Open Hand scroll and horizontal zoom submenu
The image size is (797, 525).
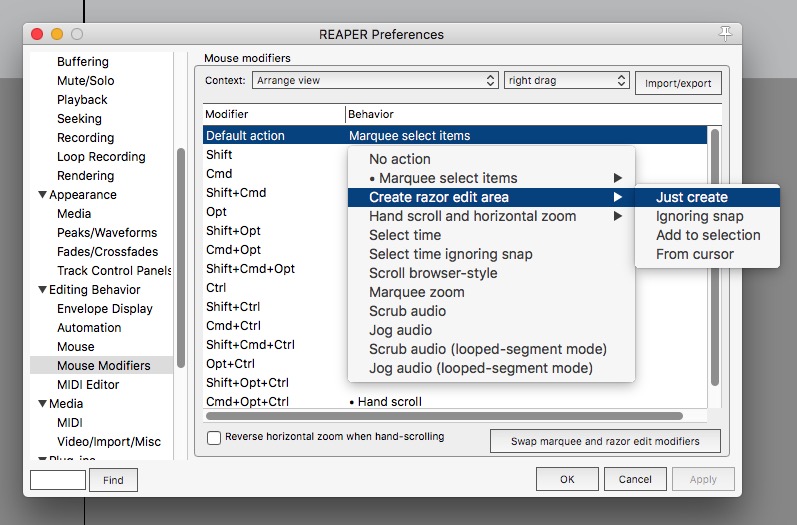click(491, 216)
